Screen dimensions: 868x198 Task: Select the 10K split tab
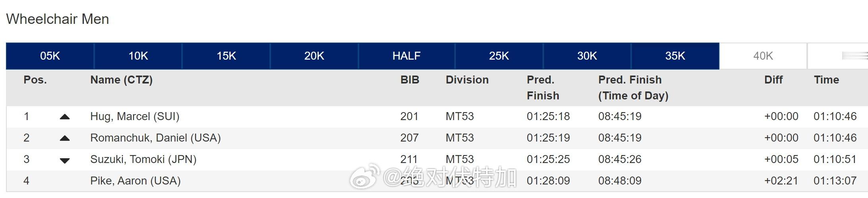(138, 56)
